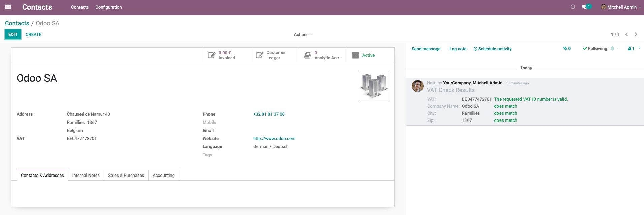Image resolution: width=644 pixels, height=215 pixels.
Task: Click 'The requested VAT ID number is valid.' text
Action: pyautogui.click(x=531, y=99)
